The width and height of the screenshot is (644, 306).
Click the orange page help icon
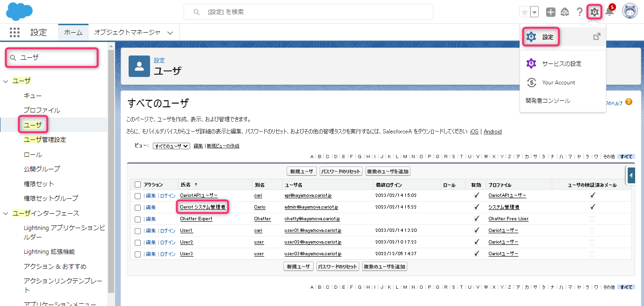629,102
